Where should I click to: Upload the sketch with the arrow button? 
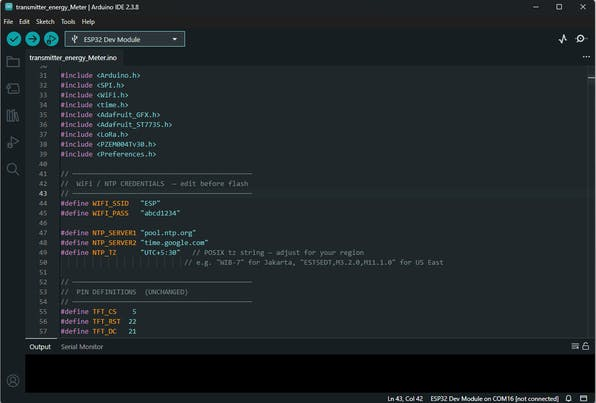click(x=33, y=39)
